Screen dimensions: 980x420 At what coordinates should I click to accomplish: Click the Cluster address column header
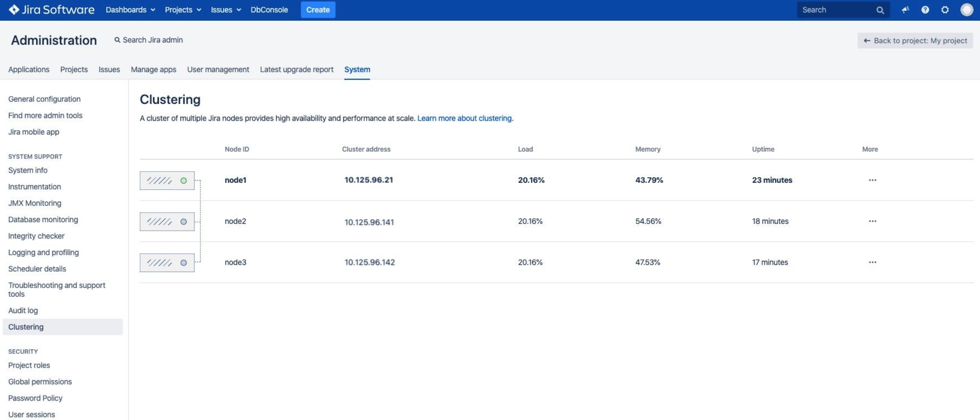366,149
